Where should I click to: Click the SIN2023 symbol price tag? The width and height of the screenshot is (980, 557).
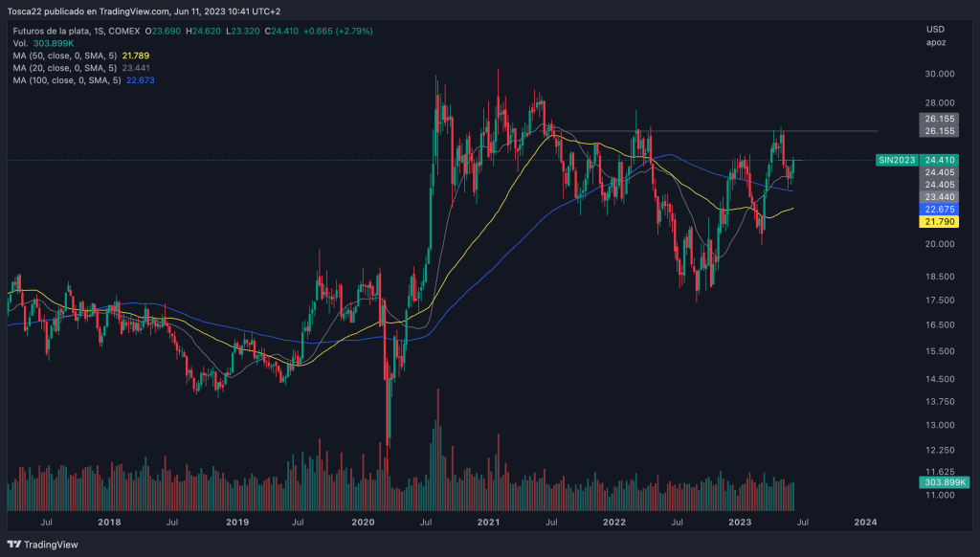[x=895, y=160]
